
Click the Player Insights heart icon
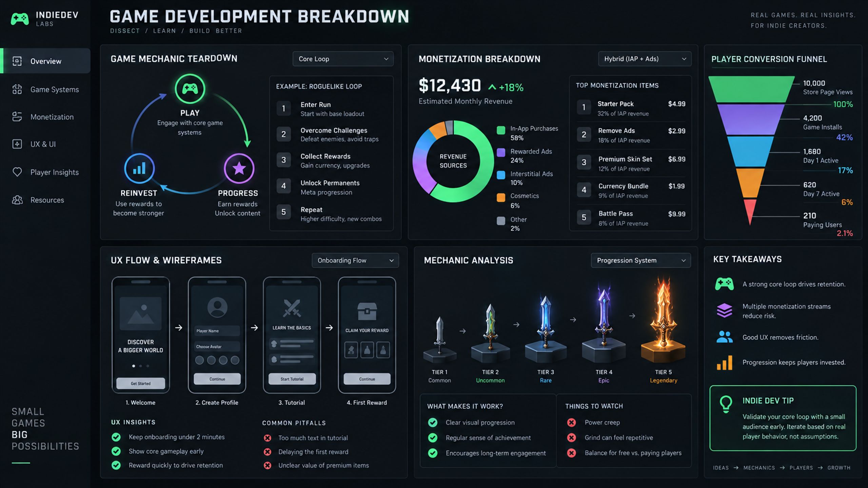click(x=17, y=172)
